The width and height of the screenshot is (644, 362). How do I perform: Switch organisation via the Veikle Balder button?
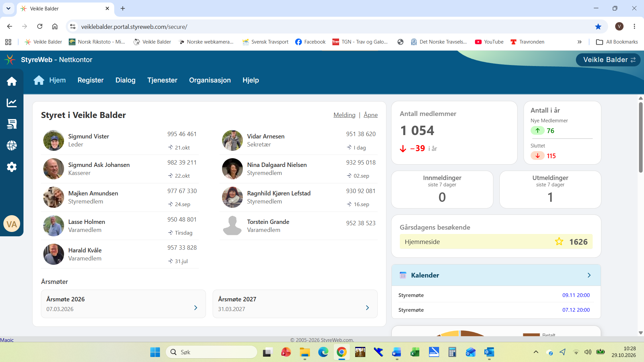(608, 60)
